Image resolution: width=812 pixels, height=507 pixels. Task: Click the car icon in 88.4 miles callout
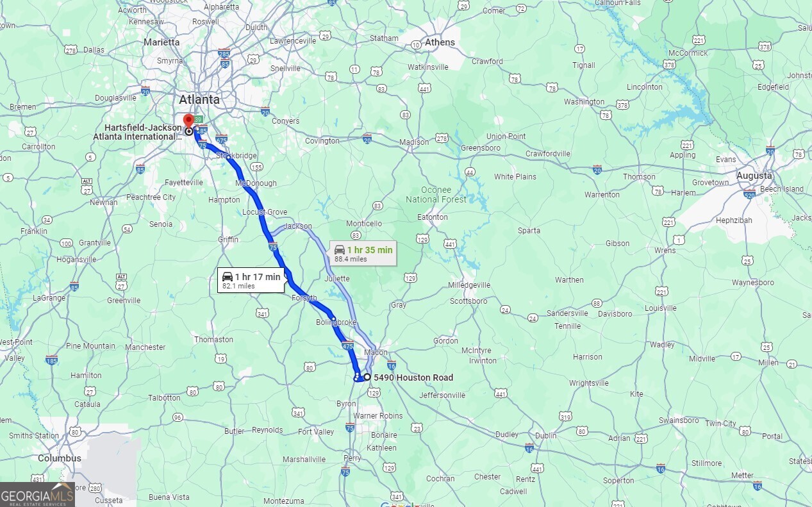(340, 249)
